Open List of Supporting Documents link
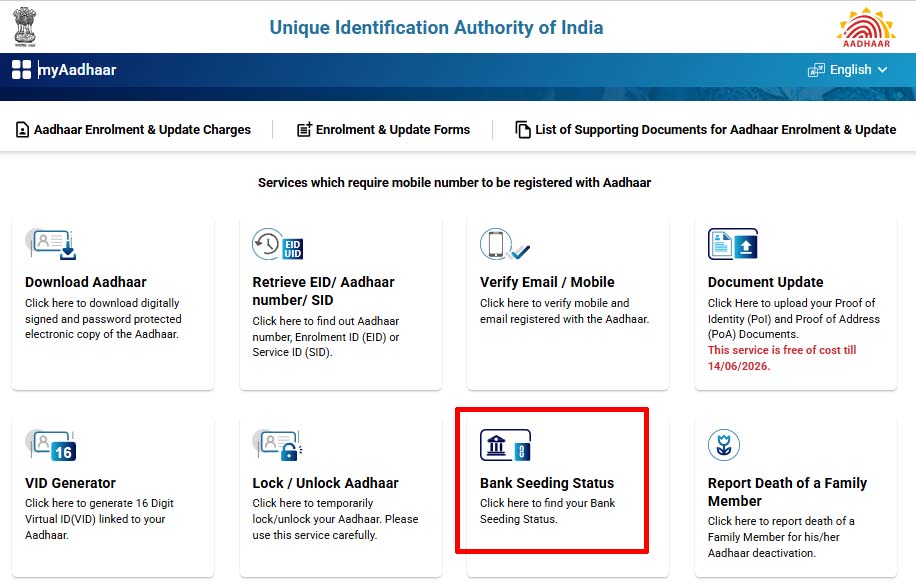The width and height of the screenshot is (916, 585). tap(716, 130)
